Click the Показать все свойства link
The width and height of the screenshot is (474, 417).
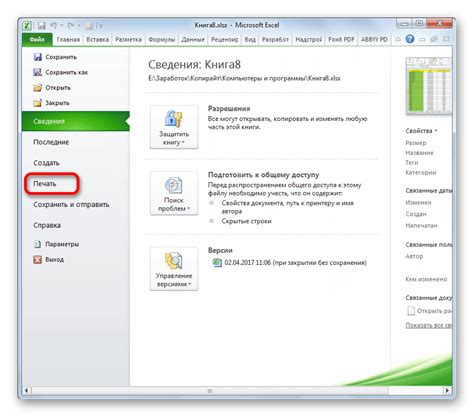tap(429, 325)
